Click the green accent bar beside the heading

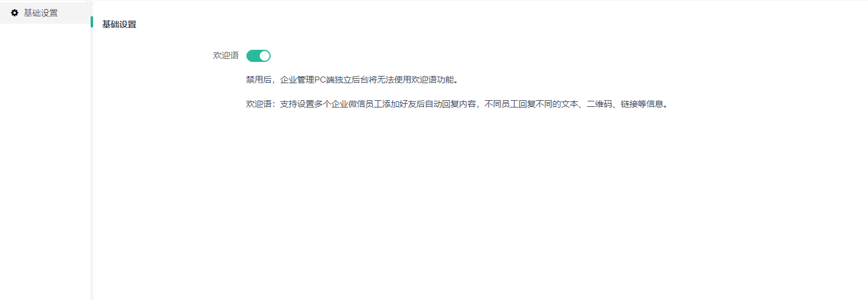(92, 22)
